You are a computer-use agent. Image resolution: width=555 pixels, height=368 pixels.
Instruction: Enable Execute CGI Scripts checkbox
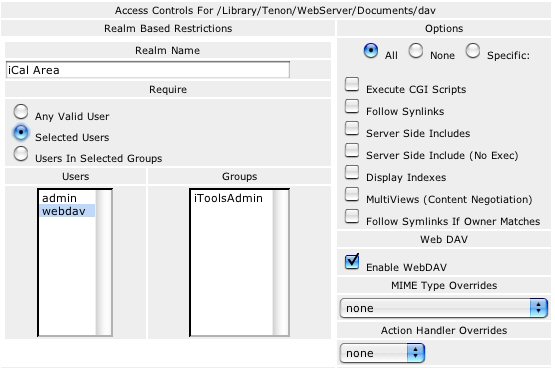click(x=352, y=85)
